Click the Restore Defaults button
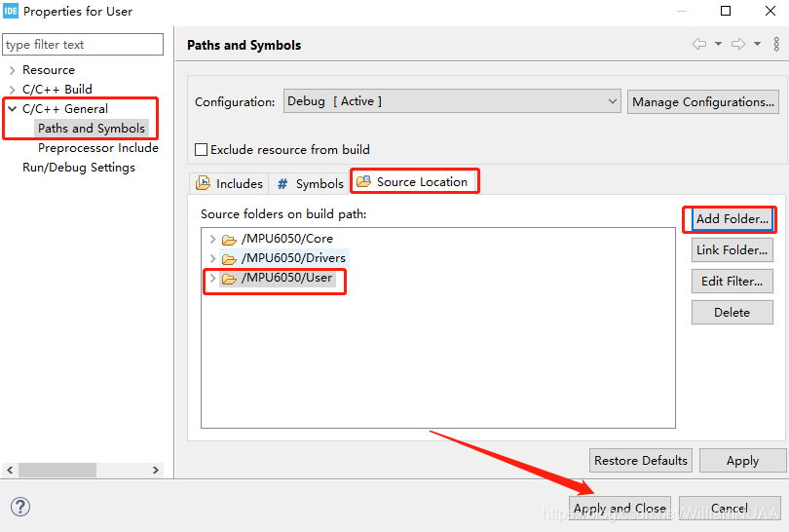 [641, 461]
